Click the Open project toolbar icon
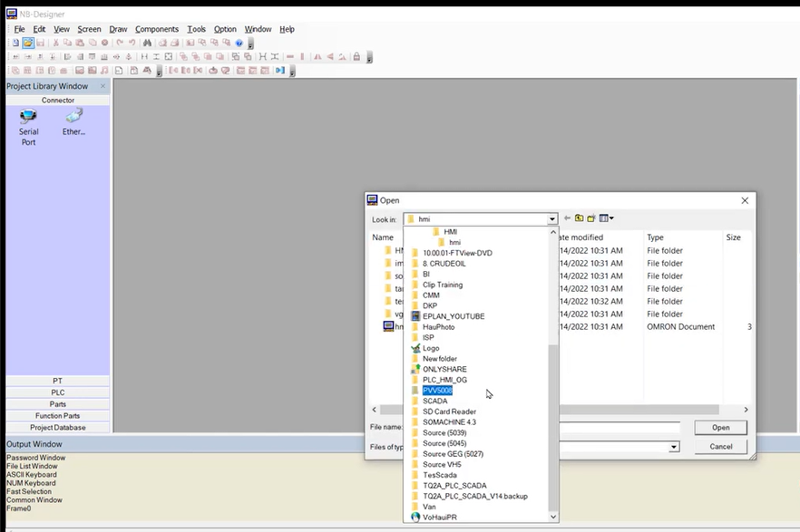This screenshot has width=800, height=532. point(28,43)
